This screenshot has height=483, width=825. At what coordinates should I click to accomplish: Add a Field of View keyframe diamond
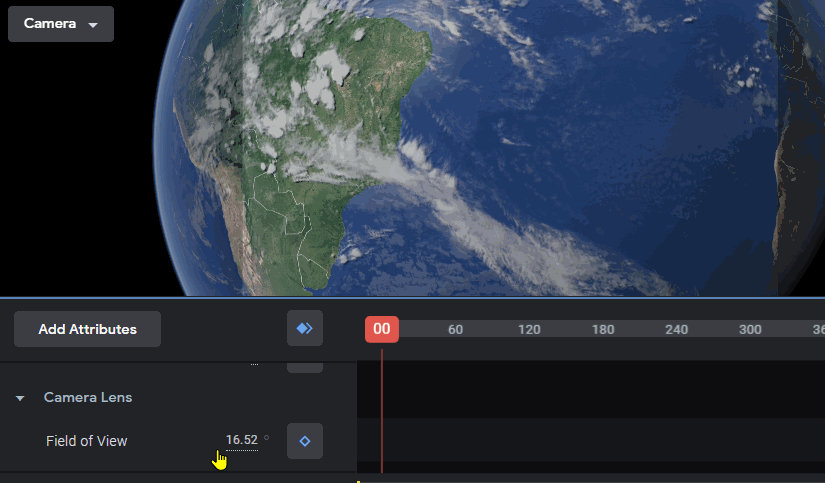305,441
